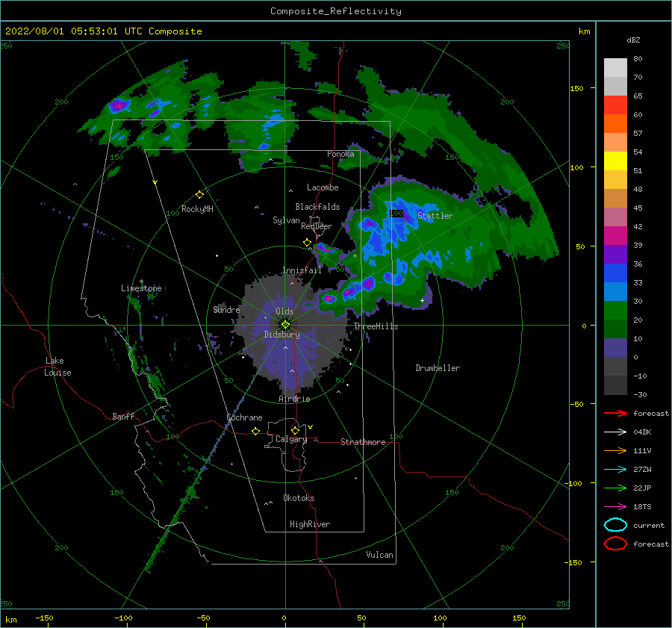672x628 pixels.
Task: Click the Lake Louise label
Action: [x=57, y=367]
